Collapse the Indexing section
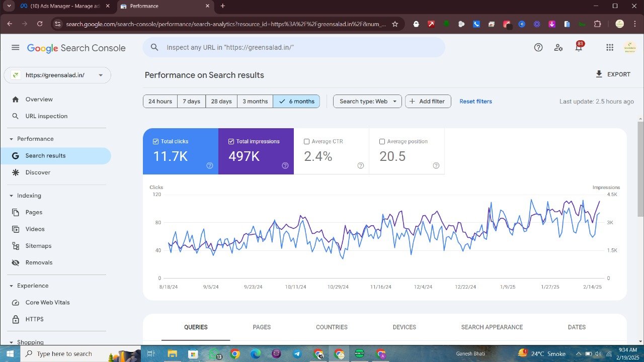This screenshot has width=644, height=362. pyautogui.click(x=11, y=196)
